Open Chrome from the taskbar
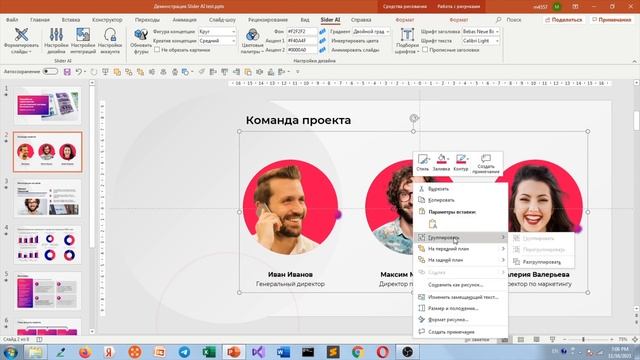The image size is (640, 360). (x=358, y=351)
